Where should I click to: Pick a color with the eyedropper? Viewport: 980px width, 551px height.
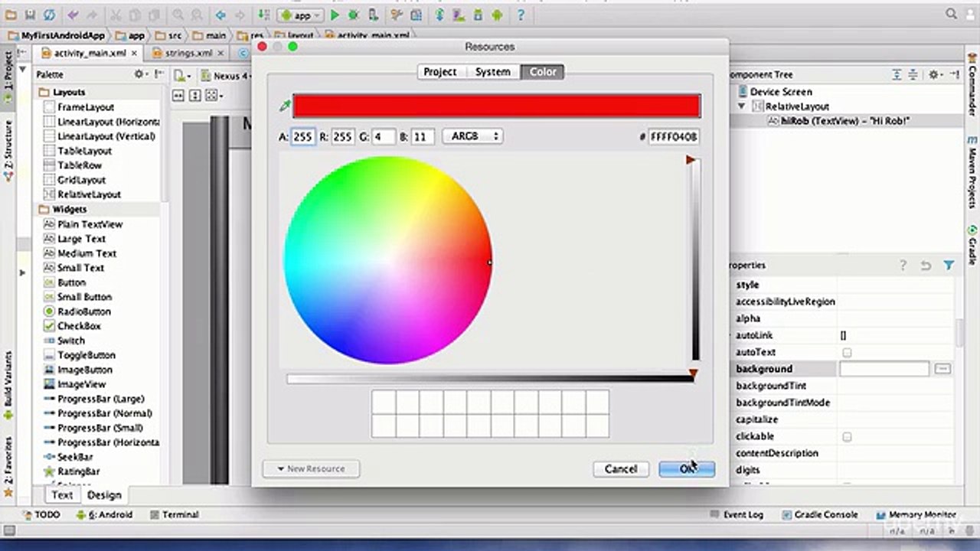coord(285,106)
